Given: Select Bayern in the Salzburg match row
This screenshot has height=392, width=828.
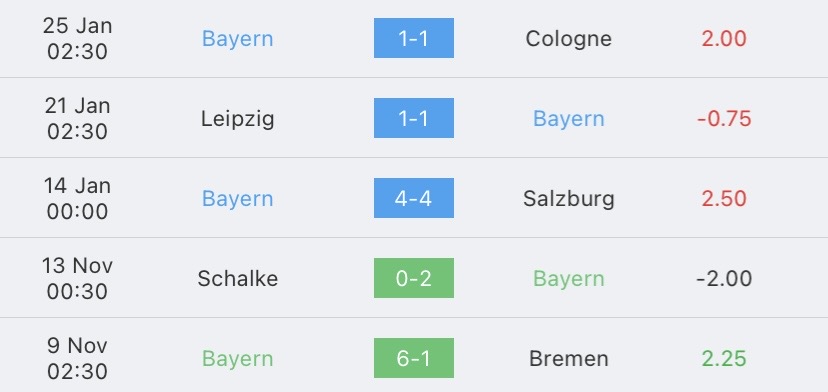Looking at the screenshot, I should (238, 199).
